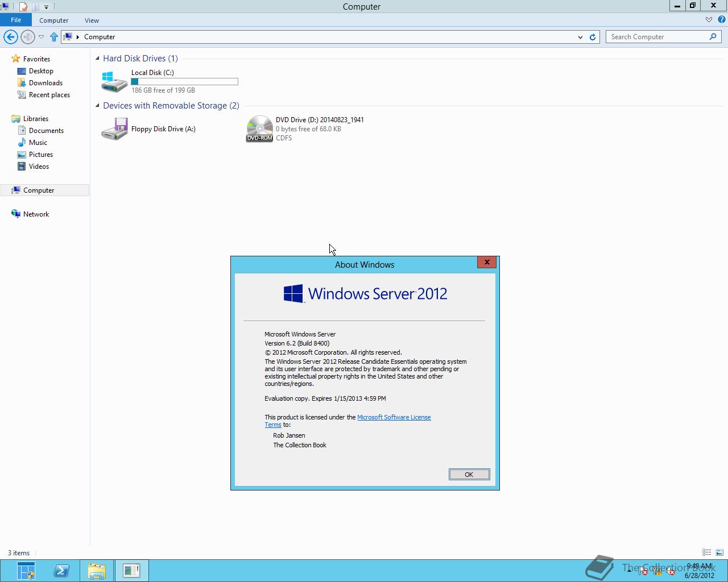Click the 'Terms' link text
728x582 pixels.
point(273,425)
